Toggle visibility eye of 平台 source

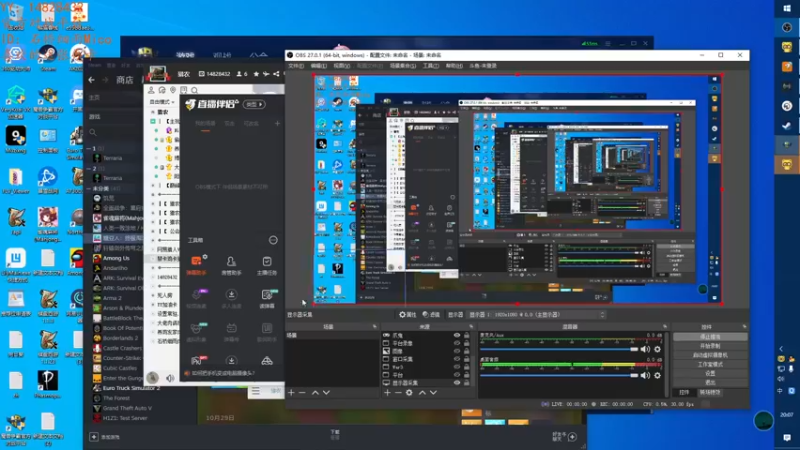457,375
